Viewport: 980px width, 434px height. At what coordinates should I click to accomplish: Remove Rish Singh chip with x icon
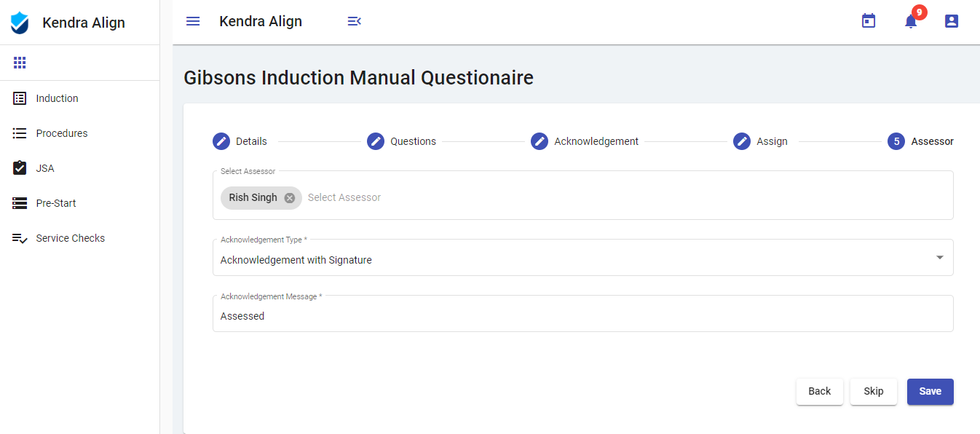tap(290, 198)
